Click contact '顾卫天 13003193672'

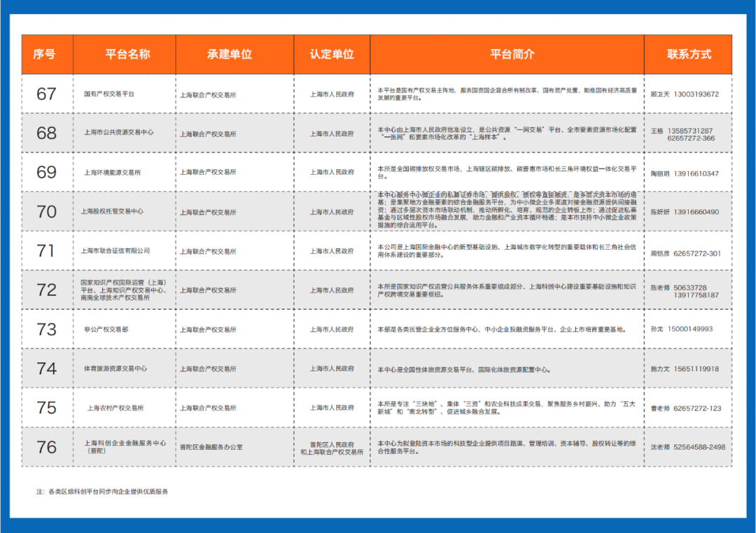click(685, 94)
